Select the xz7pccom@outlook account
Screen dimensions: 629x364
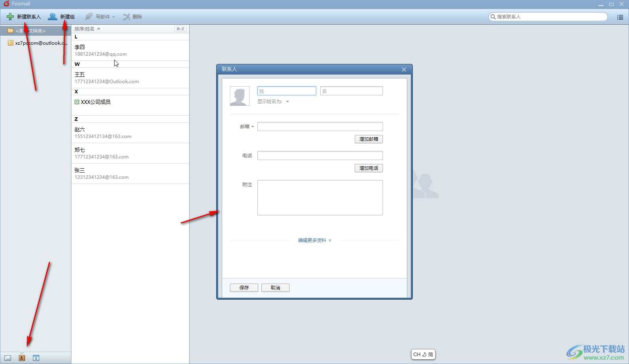38,43
